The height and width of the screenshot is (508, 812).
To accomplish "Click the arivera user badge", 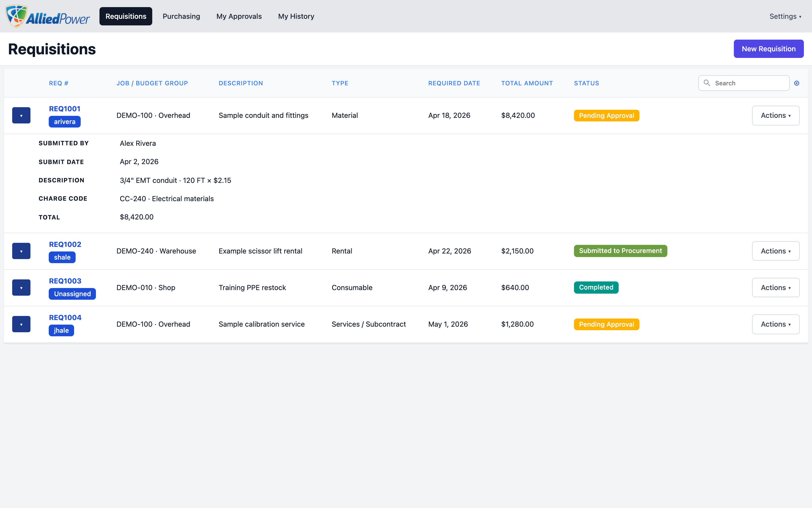I will point(64,122).
